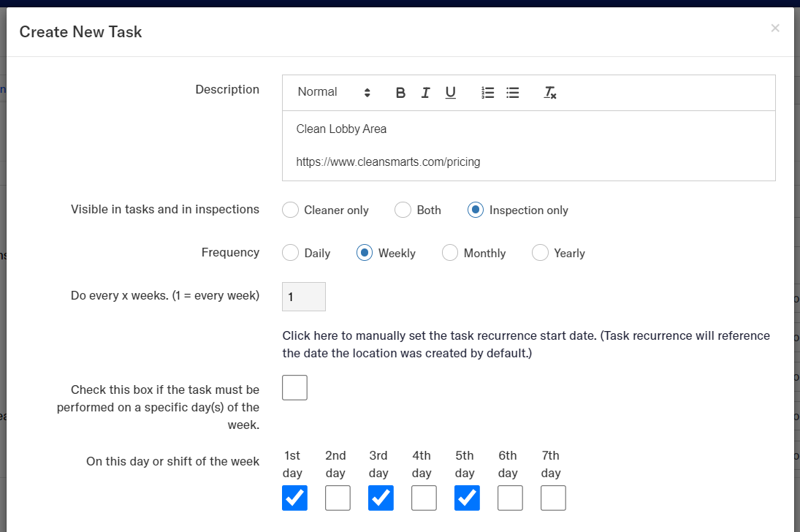Apply italic formatting in description toolbar
The width and height of the screenshot is (800, 532).
pyautogui.click(x=425, y=93)
